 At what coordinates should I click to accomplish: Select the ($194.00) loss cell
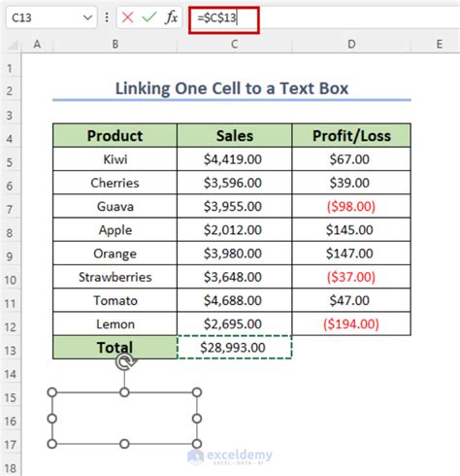[x=351, y=323]
